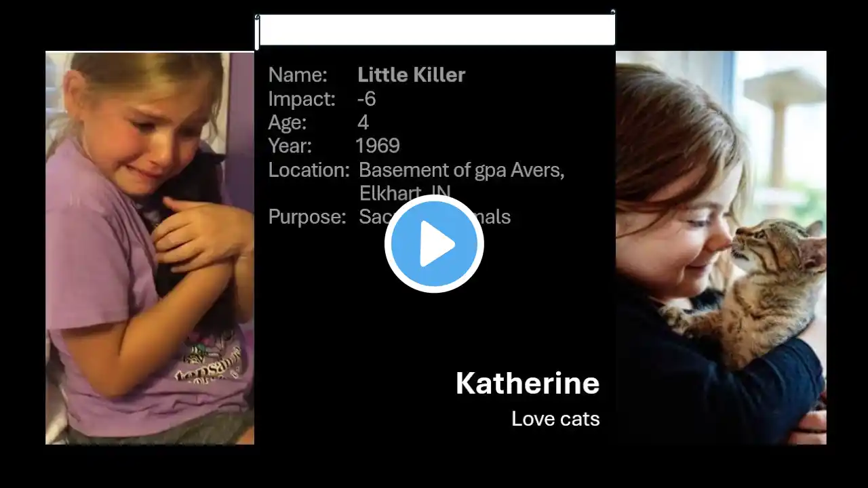Select the "Katherine" heading
868x488 pixels.
click(x=528, y=384)
